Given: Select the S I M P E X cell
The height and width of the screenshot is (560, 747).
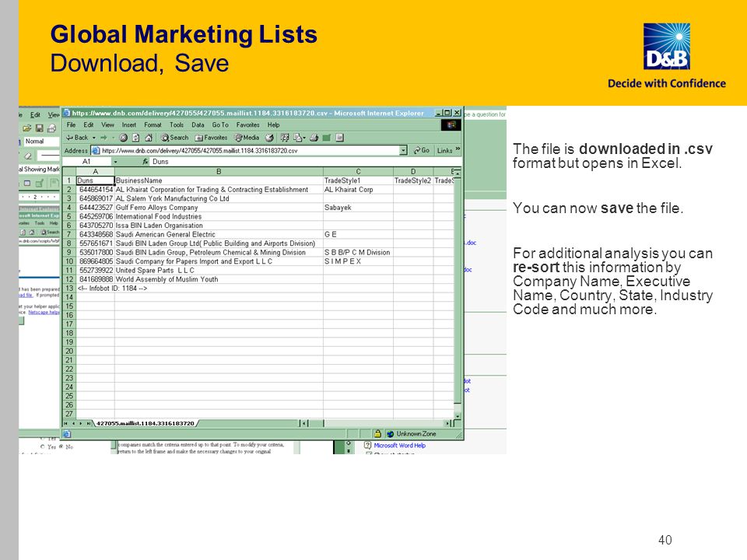Looking at the screenshot, I should click(358, 261).
